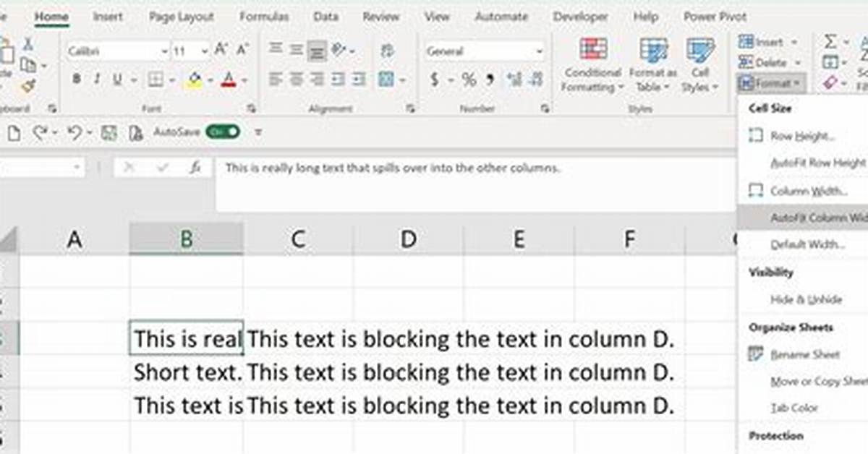Viewport: 868px width, 454px height.
Task: Open the Developer tab
Action: click(579, 16)
